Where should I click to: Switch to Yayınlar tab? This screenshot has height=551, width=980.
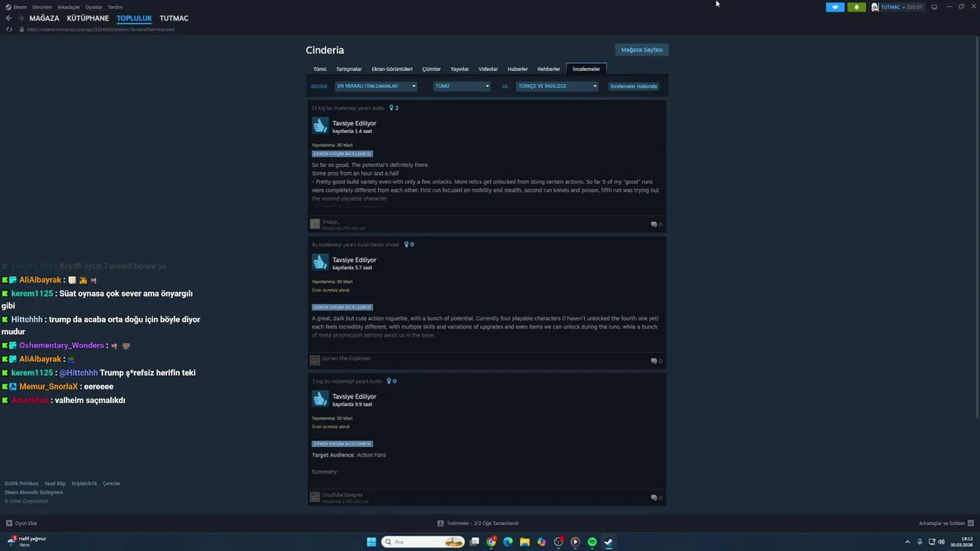coord(459,69)
